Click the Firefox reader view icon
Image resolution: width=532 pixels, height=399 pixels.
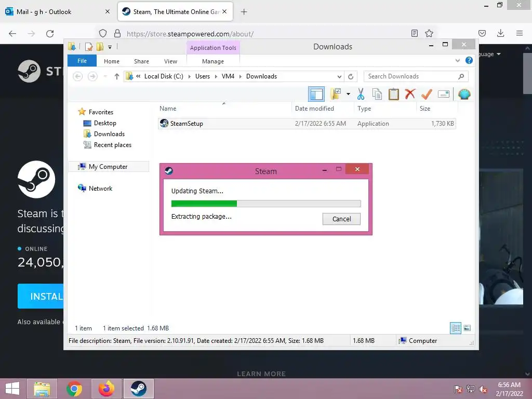[x=414, y=33]
